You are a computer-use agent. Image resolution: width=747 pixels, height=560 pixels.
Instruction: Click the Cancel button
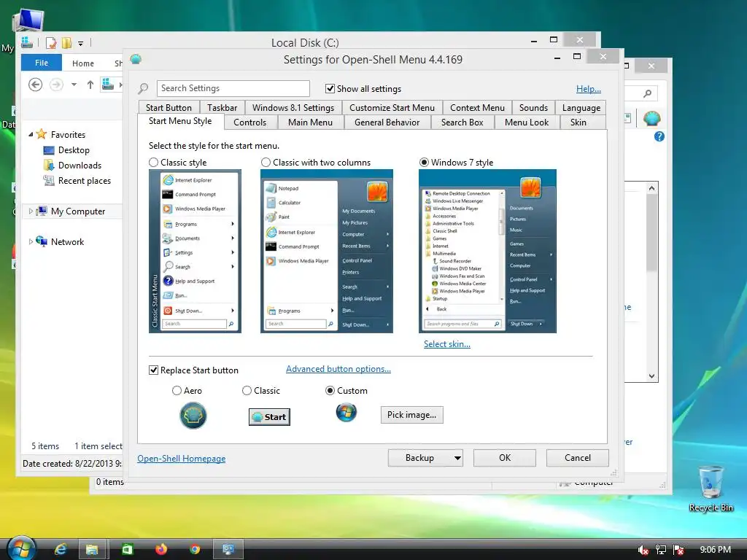point(578,458)
